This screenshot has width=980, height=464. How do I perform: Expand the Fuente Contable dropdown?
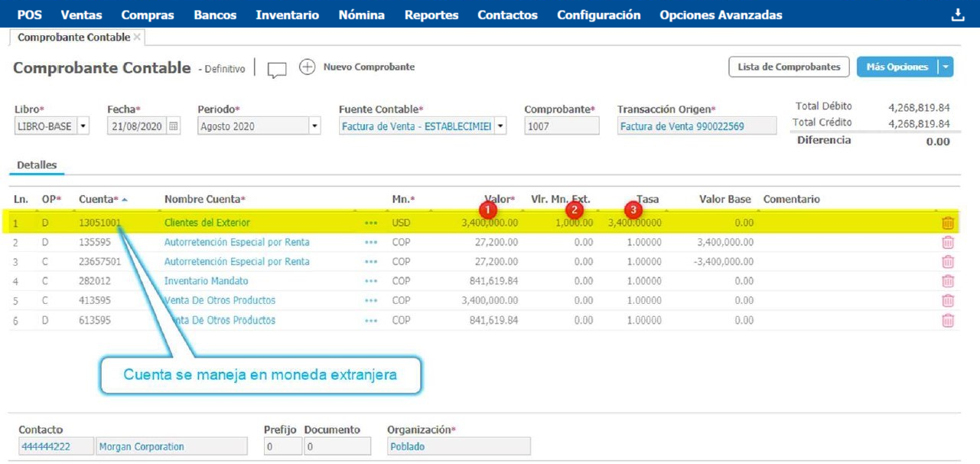(500, 126)
